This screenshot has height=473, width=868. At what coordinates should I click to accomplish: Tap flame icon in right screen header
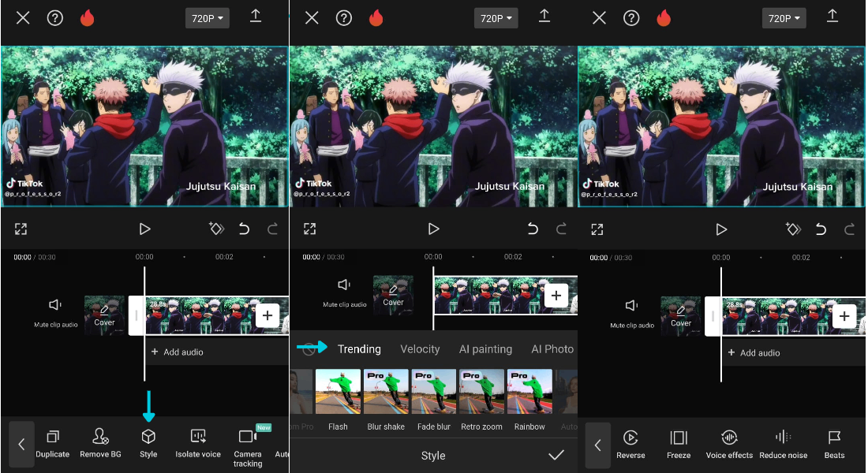coord(664,18)
